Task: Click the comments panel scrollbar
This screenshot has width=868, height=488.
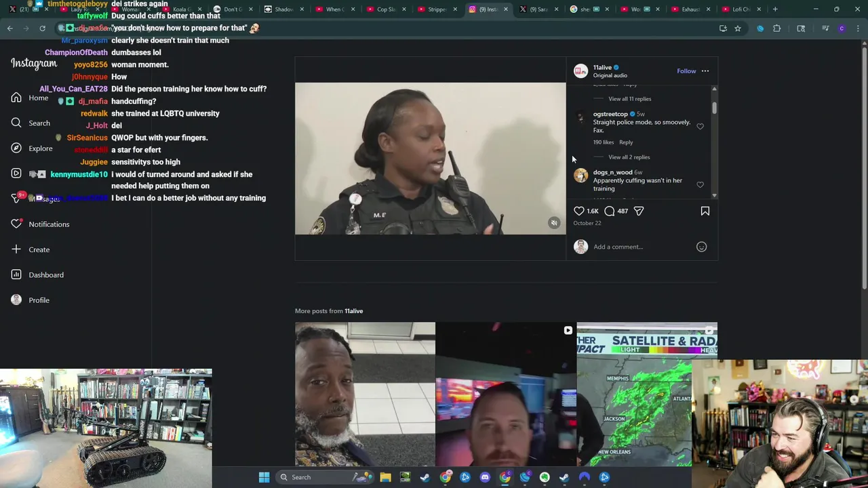Action: [714, 108]
